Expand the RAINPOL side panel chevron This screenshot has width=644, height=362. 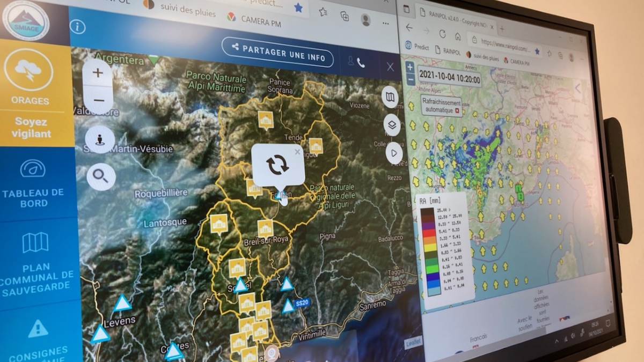click(x=577, y=87)
